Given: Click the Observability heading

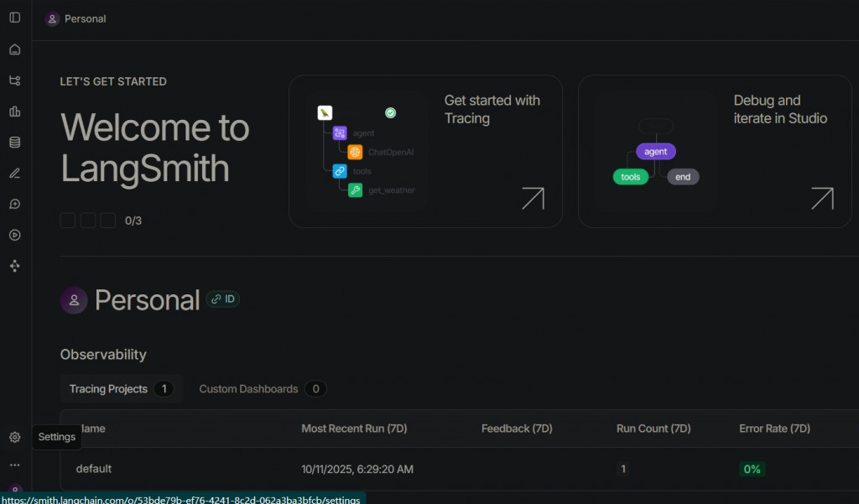Looking at the screenshot, I should [x=103, y=355].
